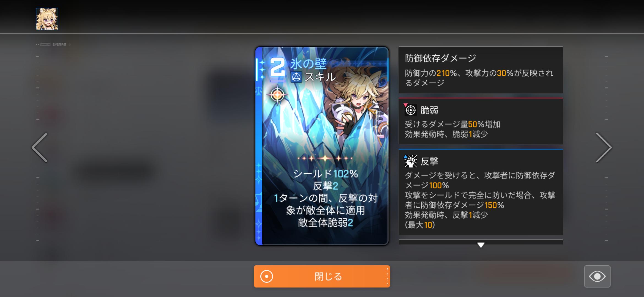Click the 氷の壁 card title
The width and height of the screenshot is (644, 297).
click(308, 64)
